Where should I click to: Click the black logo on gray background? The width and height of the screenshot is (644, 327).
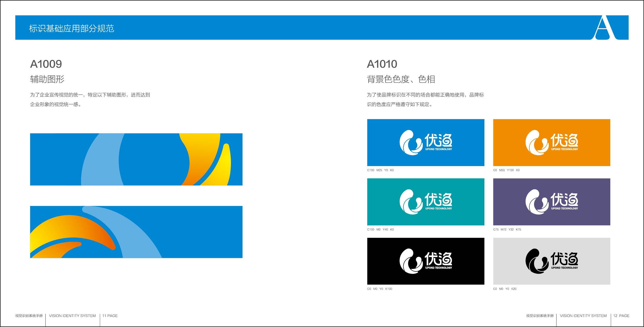pos(552,261)
